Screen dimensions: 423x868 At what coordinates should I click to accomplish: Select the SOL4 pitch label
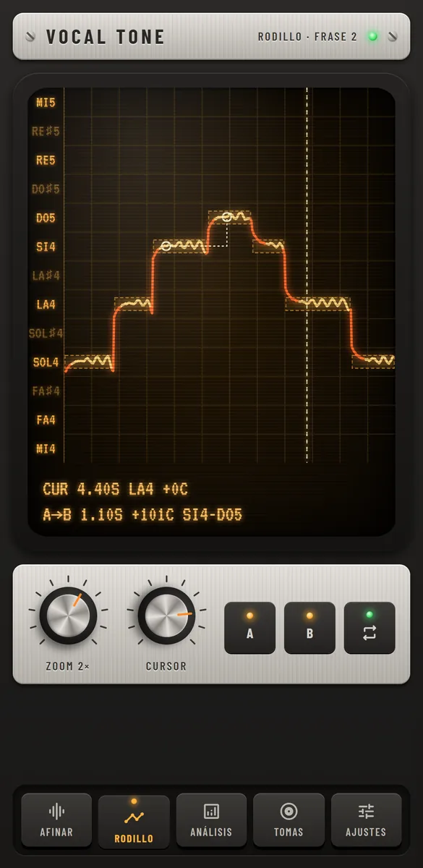pyautogui.click(x=46, y=362)
